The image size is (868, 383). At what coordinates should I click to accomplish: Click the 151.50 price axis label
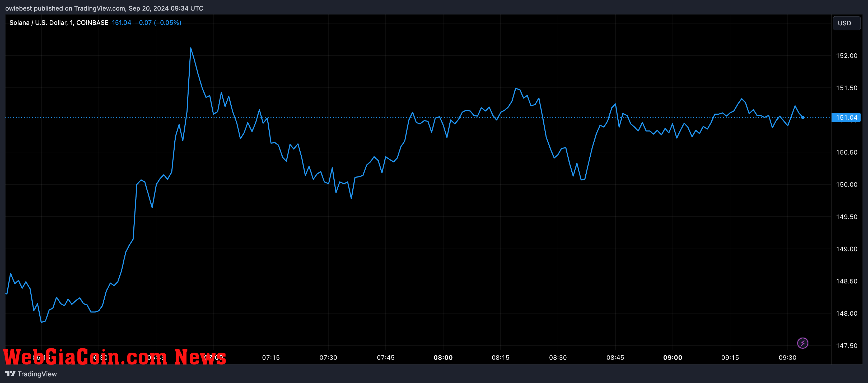tap(846, 88)
